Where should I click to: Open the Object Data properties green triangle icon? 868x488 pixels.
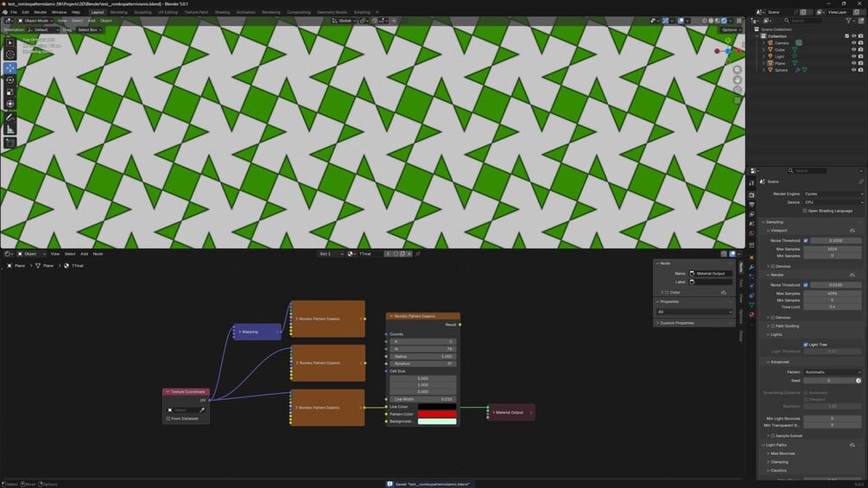point(751,305)
